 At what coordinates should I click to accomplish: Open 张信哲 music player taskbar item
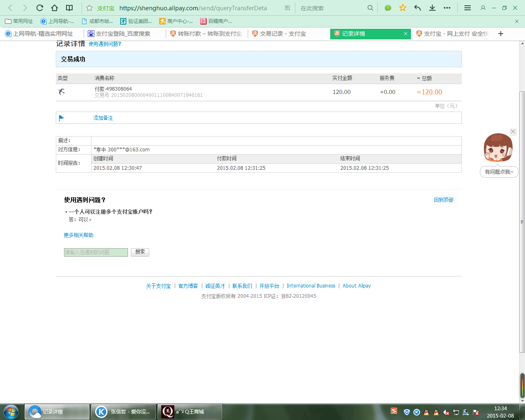pyautogui.click(x=124, y=412)
